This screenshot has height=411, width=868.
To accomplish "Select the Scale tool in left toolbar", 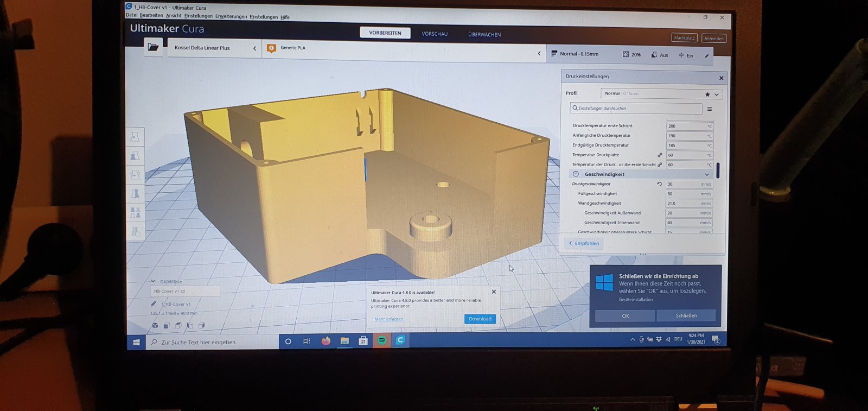I will tap(135, 156).
